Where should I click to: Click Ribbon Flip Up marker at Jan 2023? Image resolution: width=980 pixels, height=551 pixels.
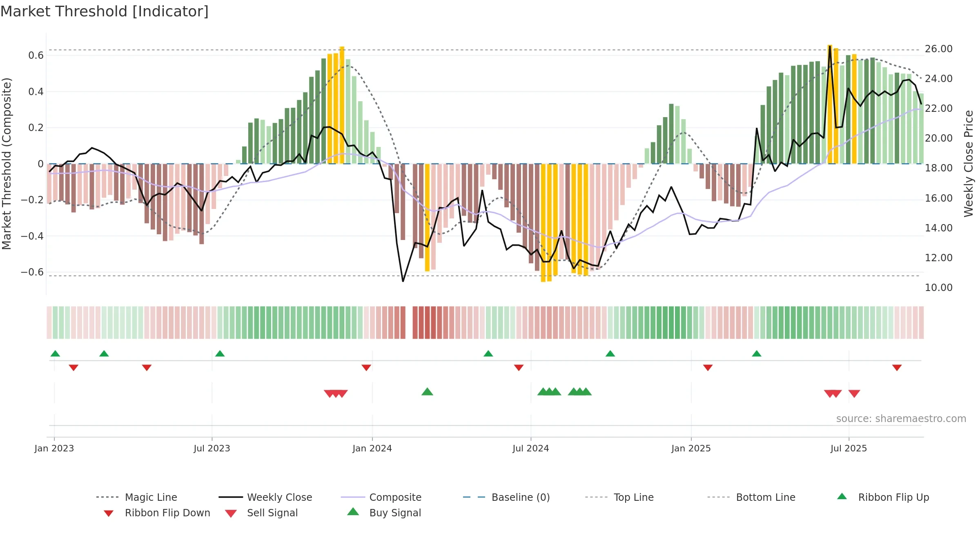(x=55, y=353)
